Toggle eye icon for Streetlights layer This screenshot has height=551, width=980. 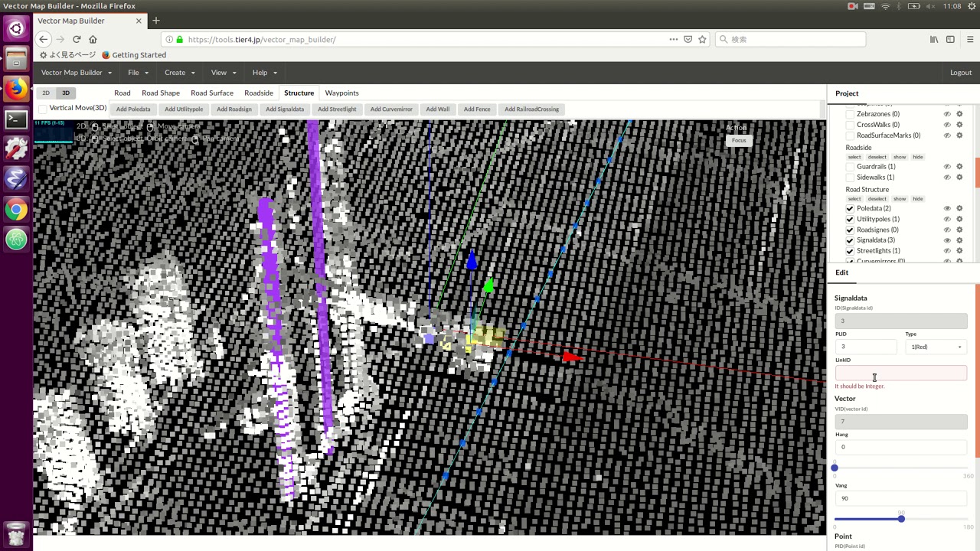947,251
